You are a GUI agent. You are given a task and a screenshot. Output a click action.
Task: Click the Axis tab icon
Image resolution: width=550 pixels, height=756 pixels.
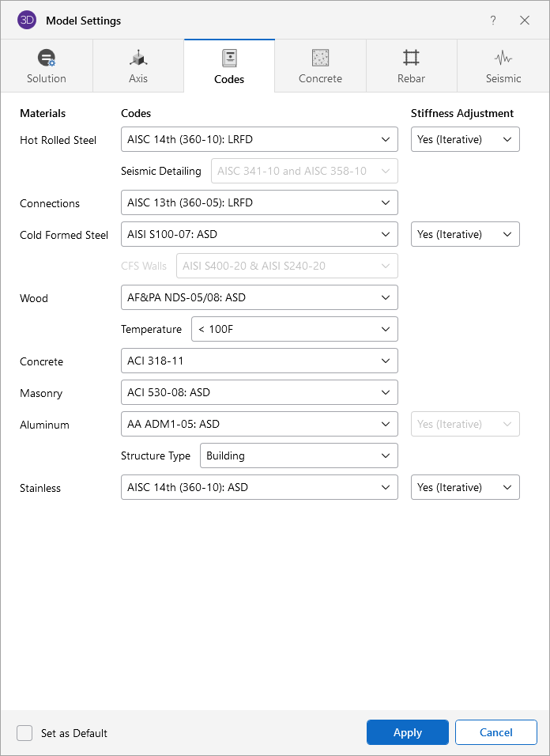(138, 59)
